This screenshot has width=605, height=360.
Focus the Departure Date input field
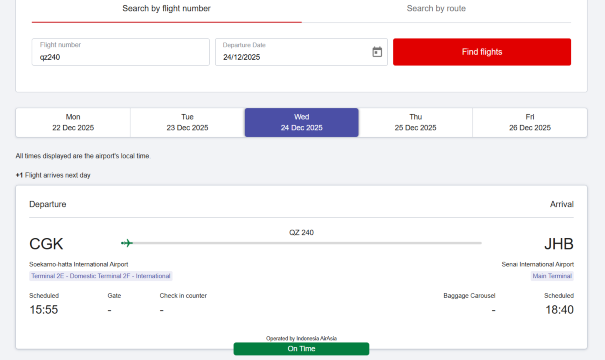301,52
